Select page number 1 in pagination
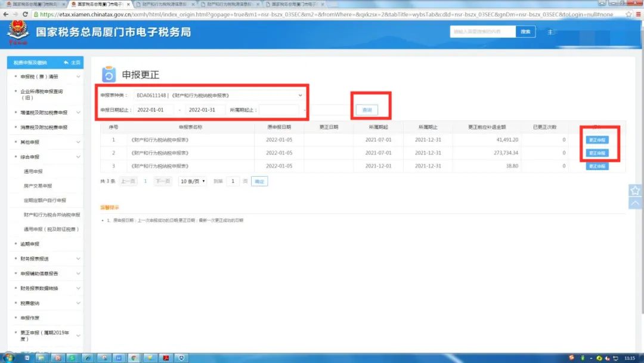This screenshot has width=644, height=363. pos(145,181)
